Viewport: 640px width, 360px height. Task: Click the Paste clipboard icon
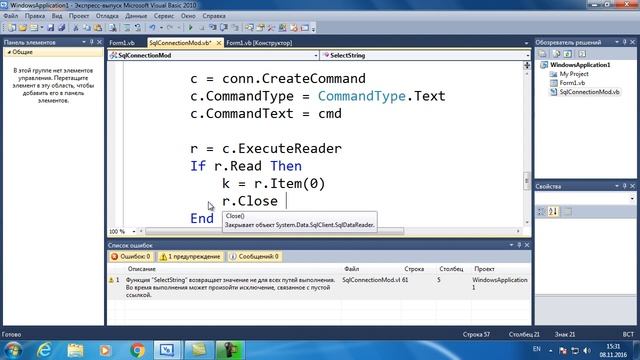98,28
